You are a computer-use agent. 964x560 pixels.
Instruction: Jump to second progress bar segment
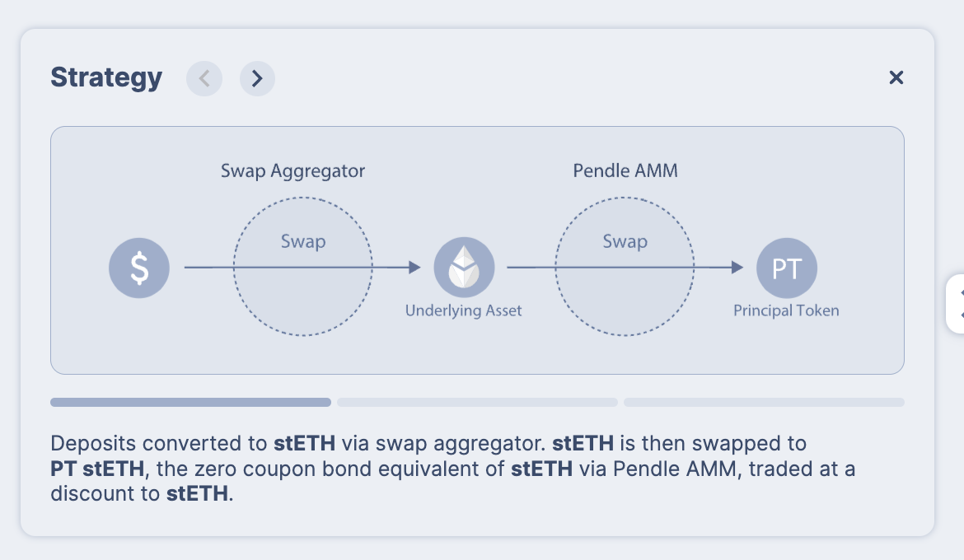point(477,403)
